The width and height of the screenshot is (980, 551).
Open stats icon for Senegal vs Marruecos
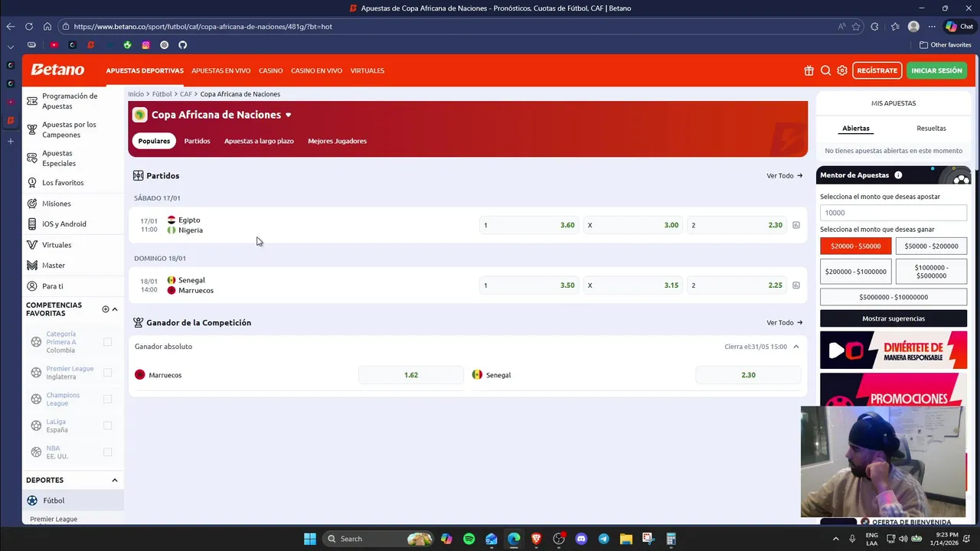tap(796, 285)
